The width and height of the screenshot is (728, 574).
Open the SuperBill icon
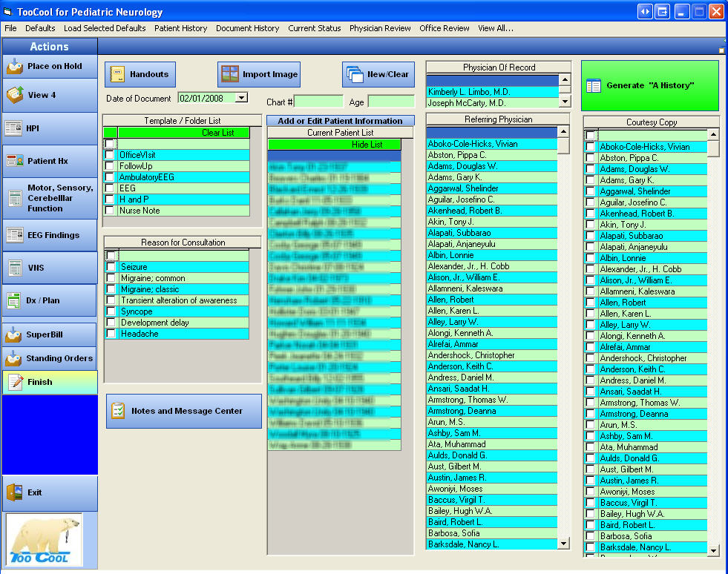pos(13,334)
